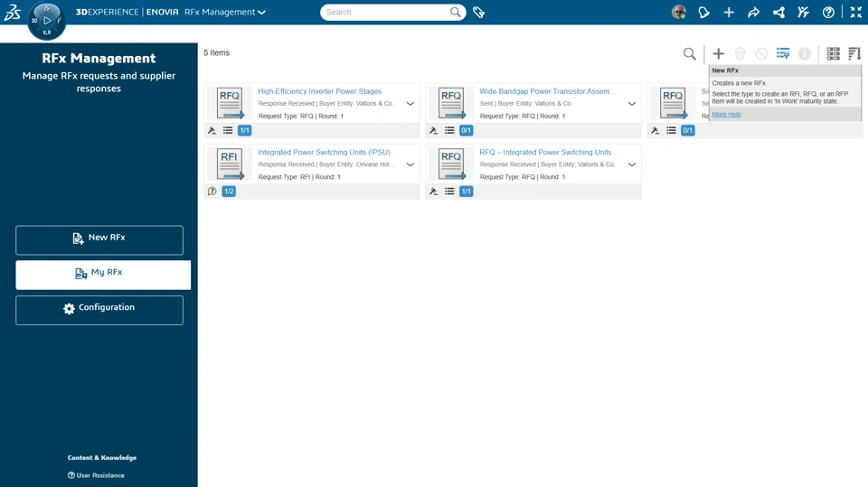Screen dimensions: 868x487
Task: Click the New RFx plus toolbar icon
Action: tap(719, 53)
